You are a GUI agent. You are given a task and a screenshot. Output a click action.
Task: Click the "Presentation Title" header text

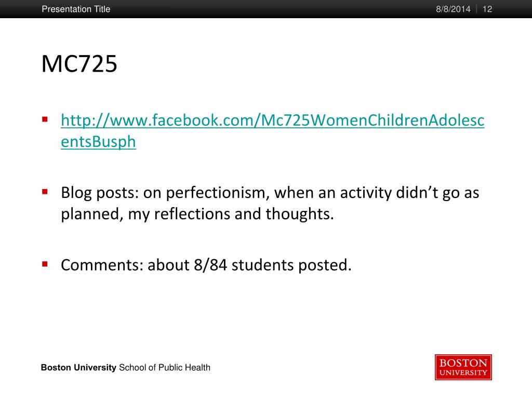point(76,9)
